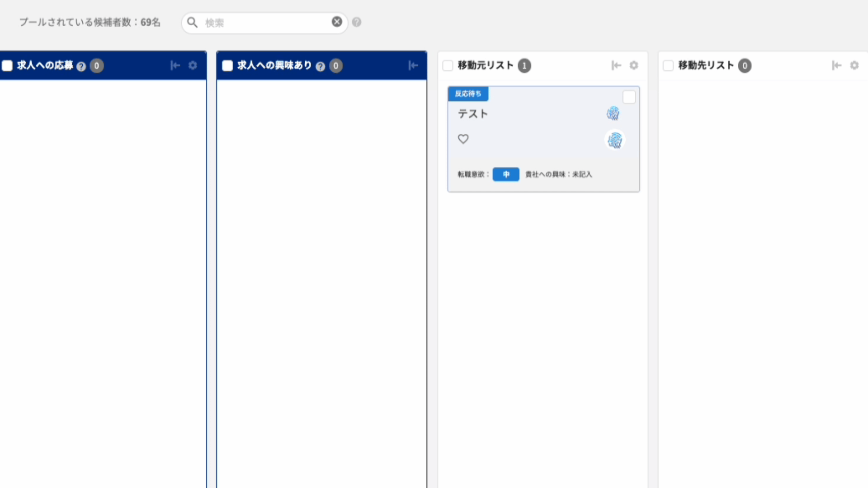Click the small fingerprint icon beside テスト name
Image resolution: width=868 pixels, height=488 pixels.
pos(613,113)
